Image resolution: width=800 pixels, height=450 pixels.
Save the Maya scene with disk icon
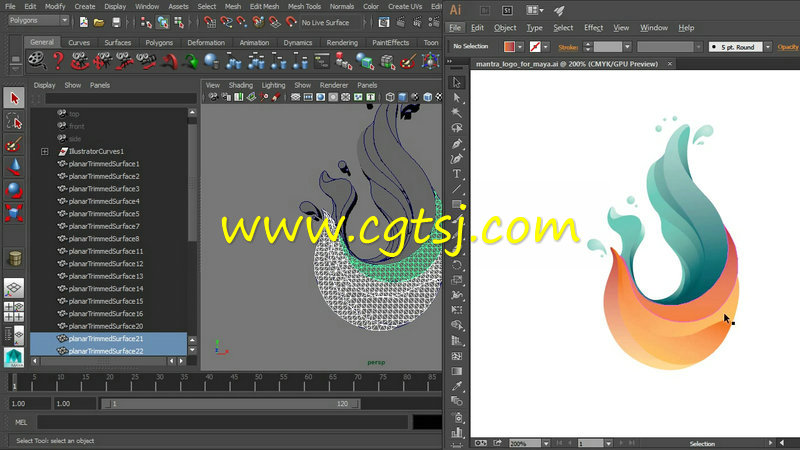pyautogui.click(x=116, y=22)
